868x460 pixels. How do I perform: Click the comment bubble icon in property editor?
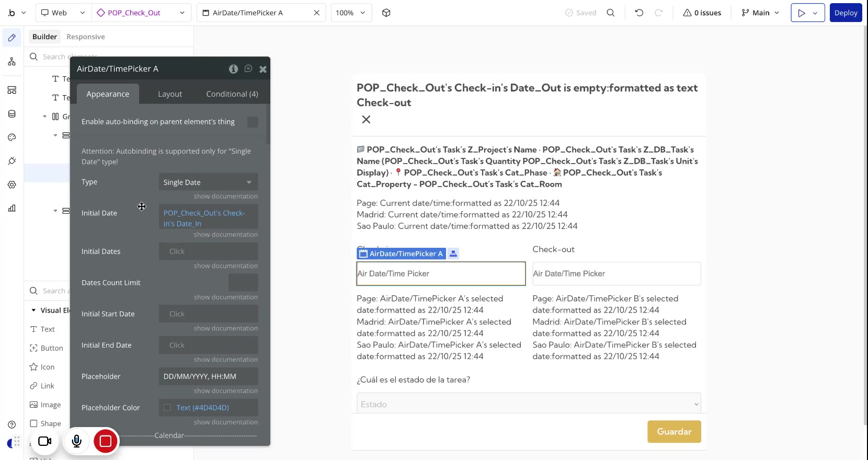click(x=248, y=68)
